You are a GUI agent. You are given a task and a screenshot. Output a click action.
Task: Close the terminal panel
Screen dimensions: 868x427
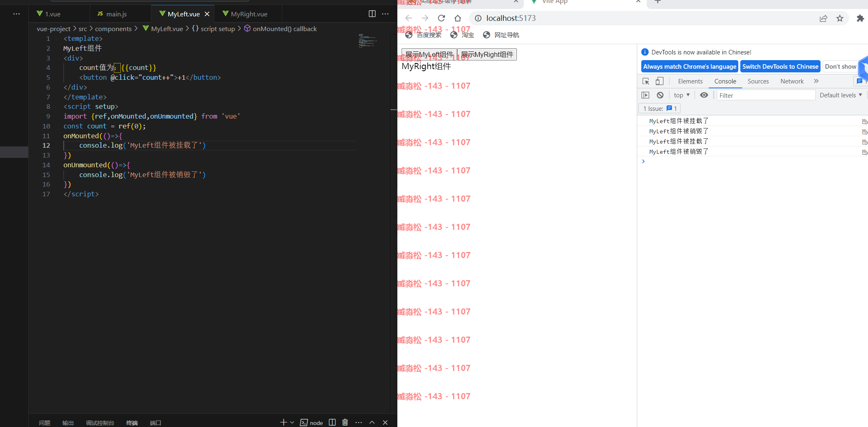click(x=385, y=423)
